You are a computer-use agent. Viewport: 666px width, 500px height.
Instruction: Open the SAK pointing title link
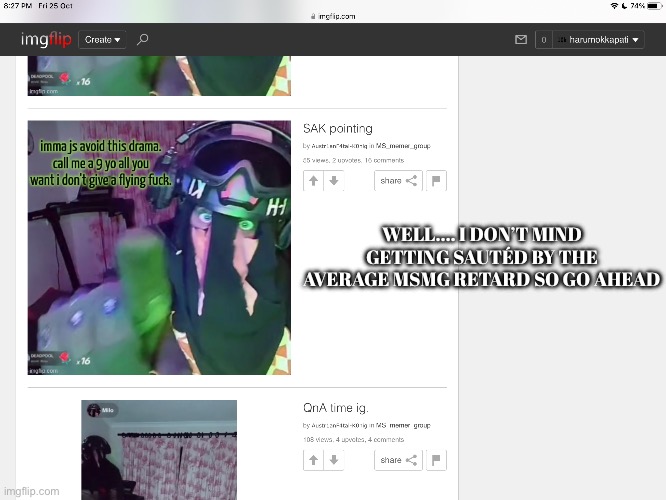[337, 129]
